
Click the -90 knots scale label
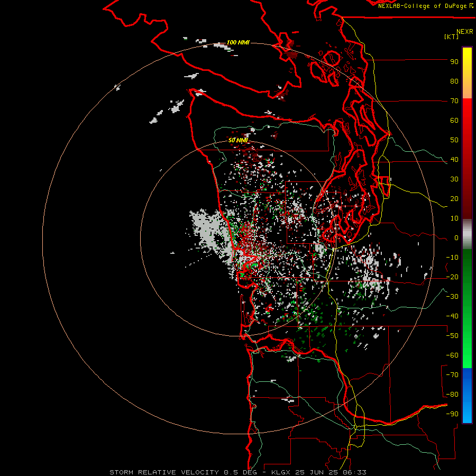tap(452, 414)
